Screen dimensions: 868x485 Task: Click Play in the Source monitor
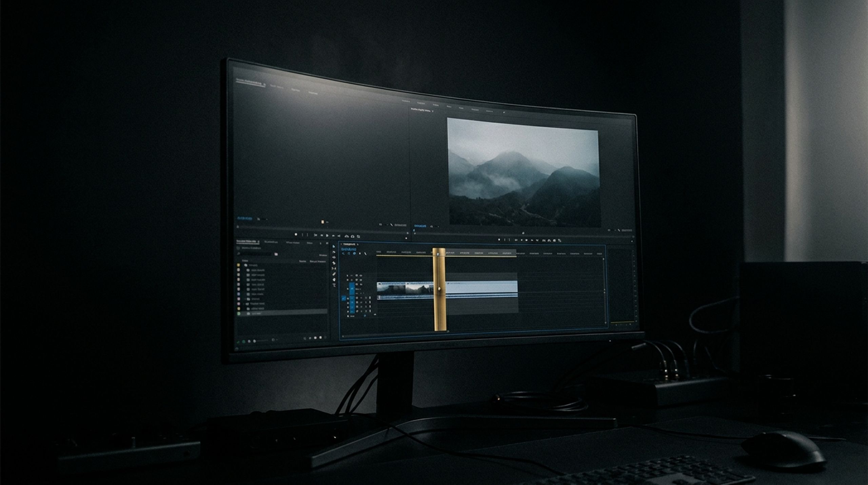point(327,236)
